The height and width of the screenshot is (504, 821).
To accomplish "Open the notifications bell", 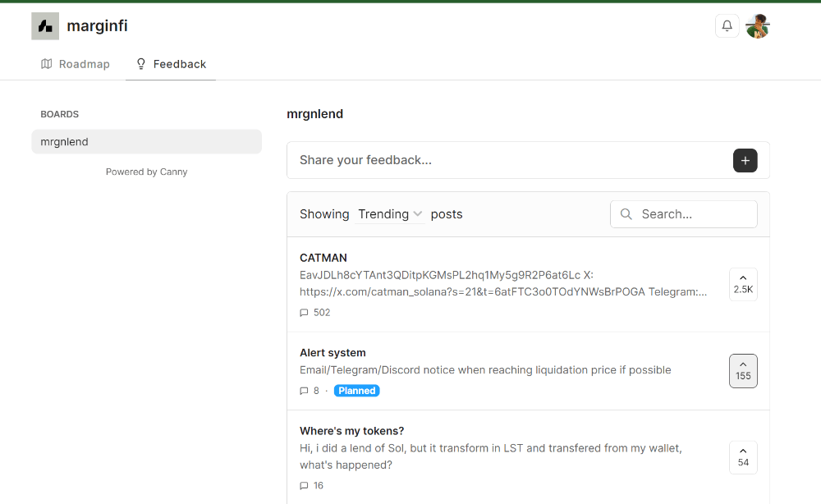I will click(727, 25).
